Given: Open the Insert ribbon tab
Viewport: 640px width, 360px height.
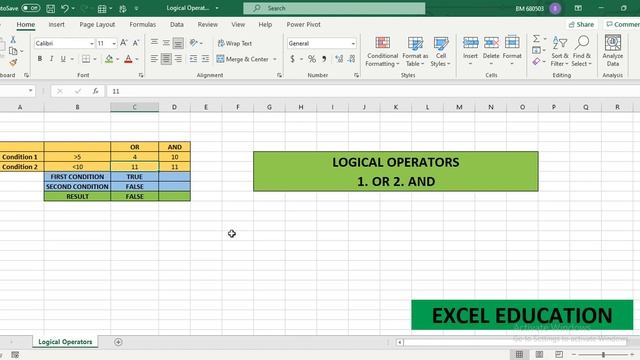Looking at the screenshot, I should click(56, 24).
